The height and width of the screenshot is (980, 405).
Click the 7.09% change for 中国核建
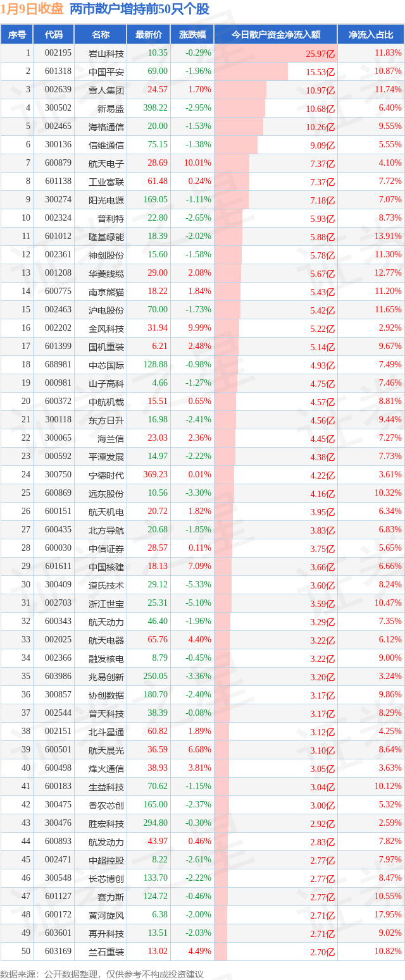pyautogui.click(x=201, y=567)
